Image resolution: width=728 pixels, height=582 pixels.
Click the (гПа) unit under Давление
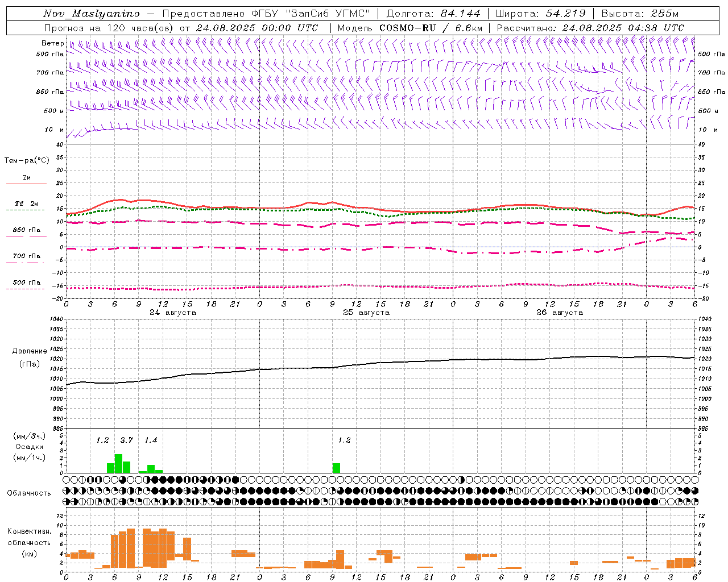(29, 364)
